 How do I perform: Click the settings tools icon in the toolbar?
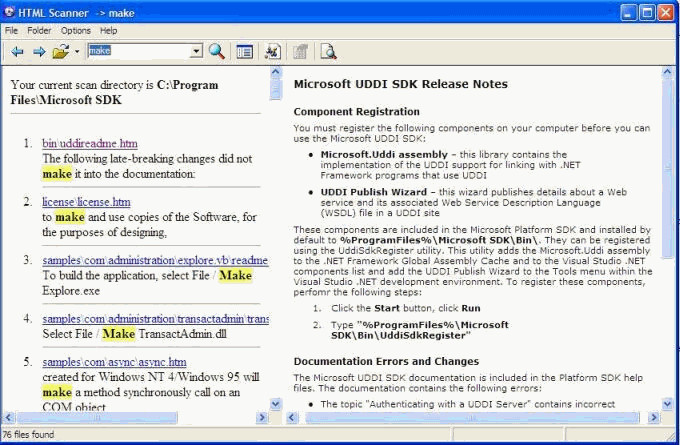[272, 52]
